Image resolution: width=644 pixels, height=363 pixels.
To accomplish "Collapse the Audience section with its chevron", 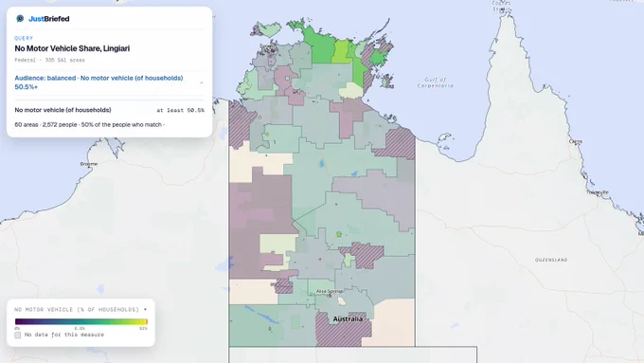I will [201, 82].
